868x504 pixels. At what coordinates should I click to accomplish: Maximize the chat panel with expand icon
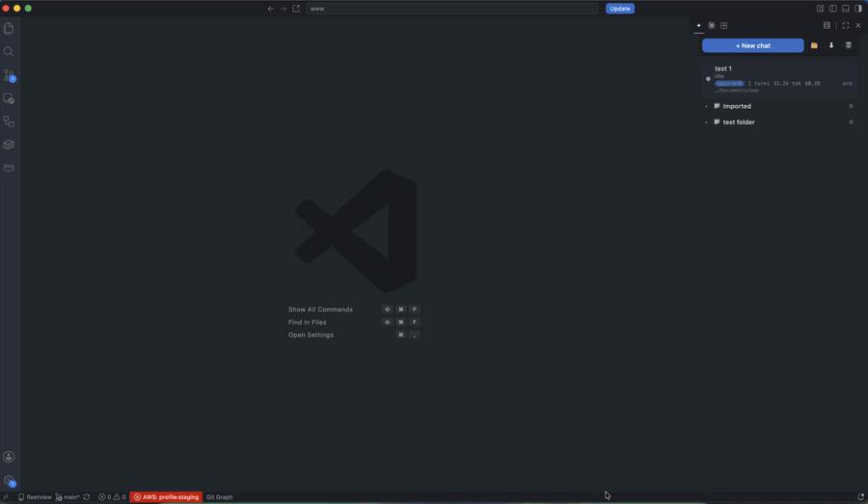tap(845, 25)
